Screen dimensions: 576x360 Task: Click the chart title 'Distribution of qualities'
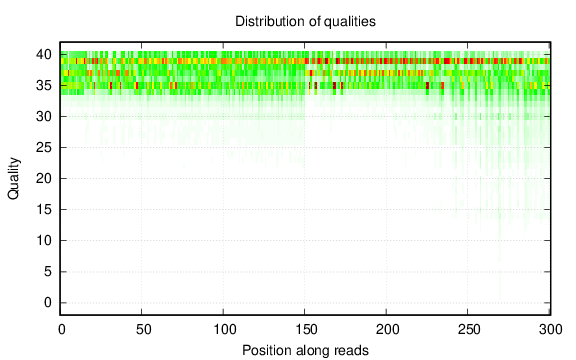click(305, 22)
